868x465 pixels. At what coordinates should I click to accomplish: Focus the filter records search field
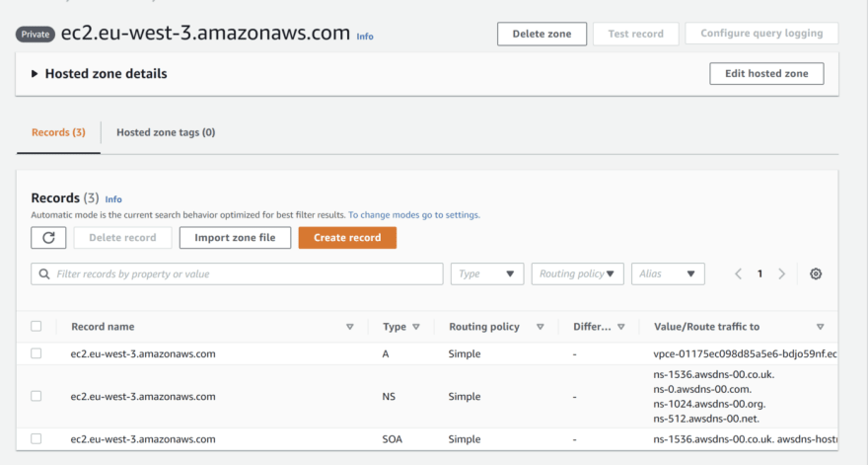pyautogui.click(x=237, y=273)
